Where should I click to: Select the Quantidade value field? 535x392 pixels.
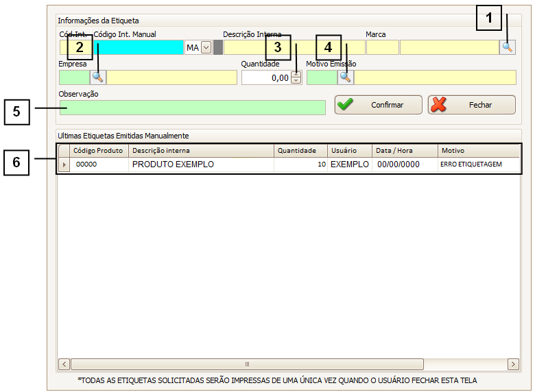[266, 77]
